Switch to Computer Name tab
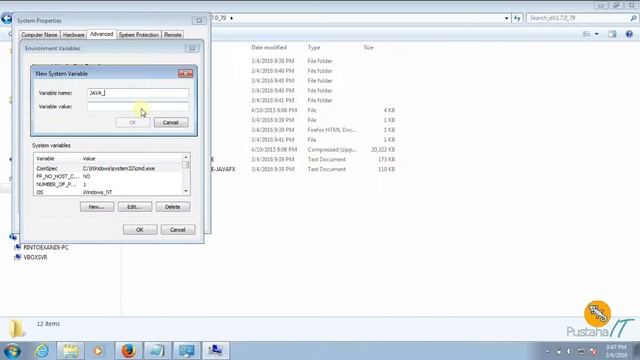640x360 pixels. tap(40, 35)
